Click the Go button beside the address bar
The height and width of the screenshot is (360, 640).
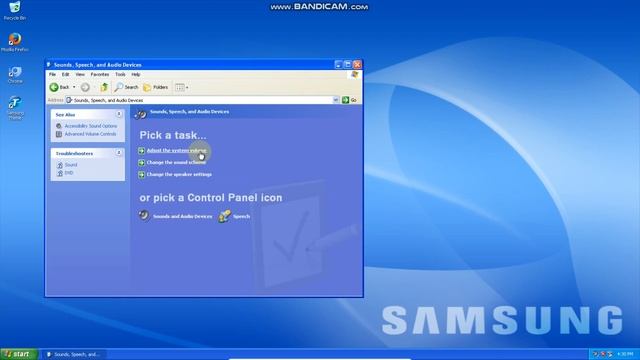point(349,100)
